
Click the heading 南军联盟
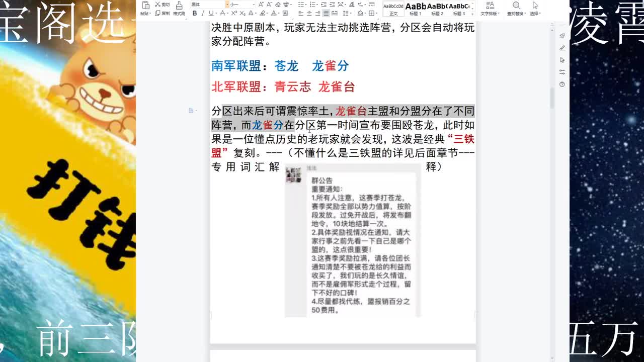(x=236, y=66)
